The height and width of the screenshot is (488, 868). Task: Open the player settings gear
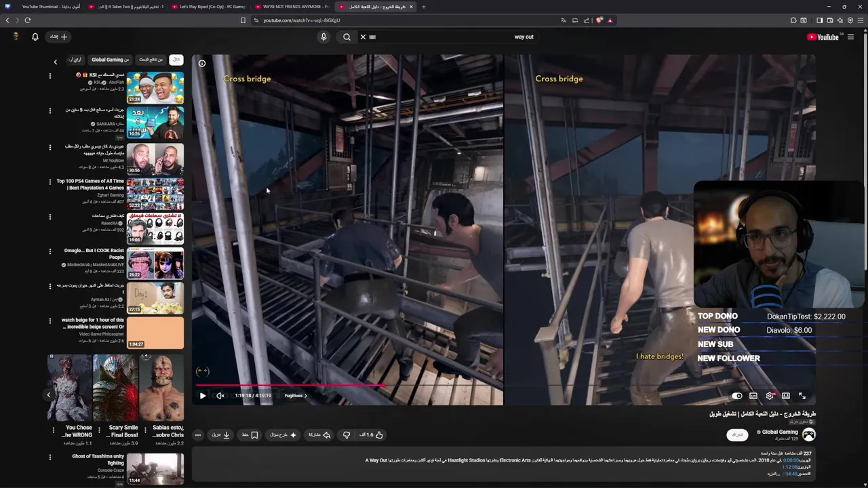(x=770, y=396)
